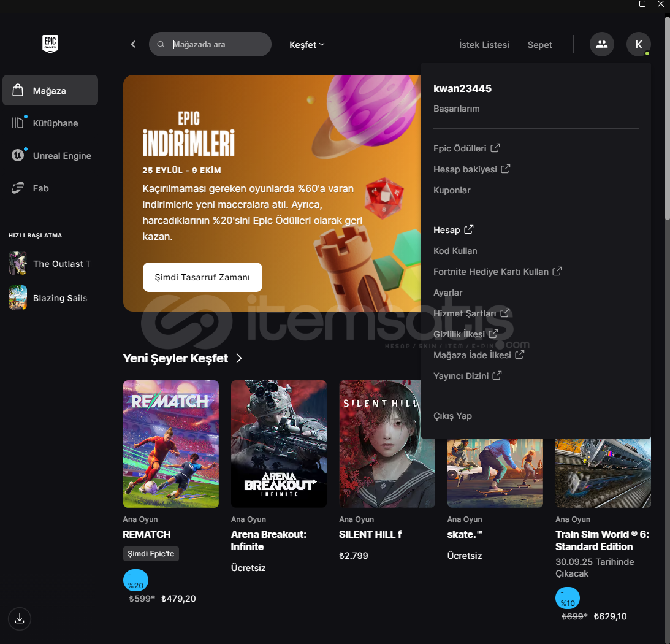Click external icon next to Yayıncı Dizini

pos(497,375)
